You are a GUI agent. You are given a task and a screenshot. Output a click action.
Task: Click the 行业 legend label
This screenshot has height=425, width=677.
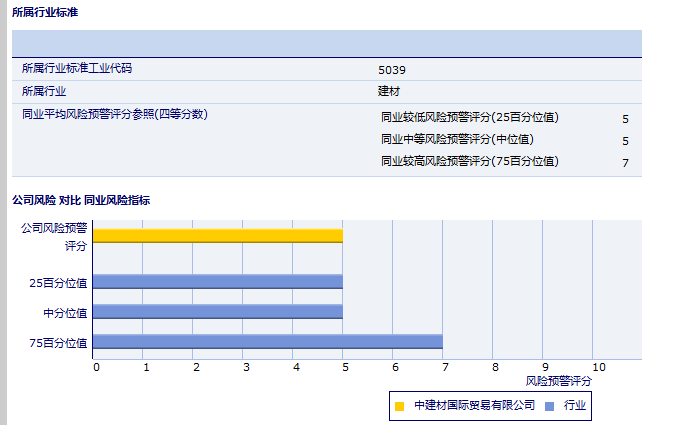tap(575, 406)
